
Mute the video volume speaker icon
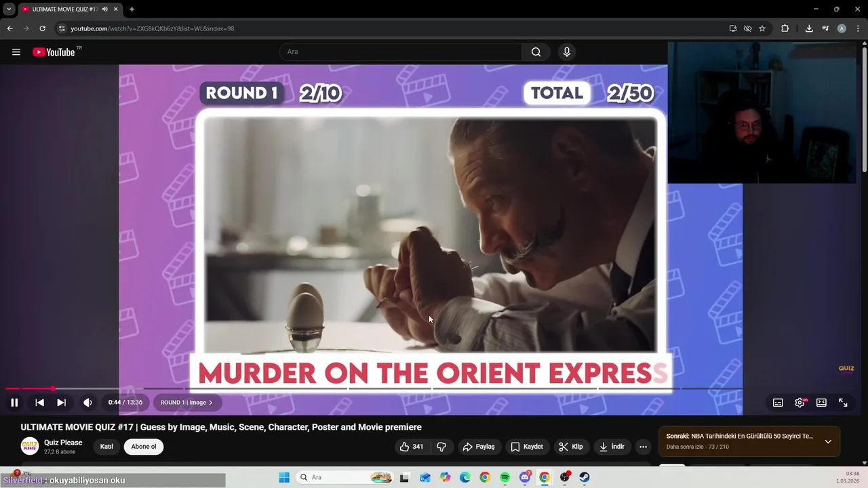[87, 403]
